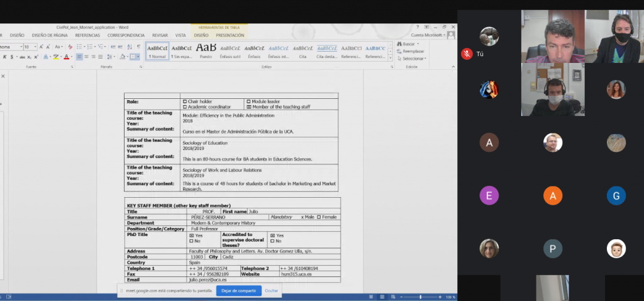Click the muted microphone icon beside Tú

pos(466,54)
